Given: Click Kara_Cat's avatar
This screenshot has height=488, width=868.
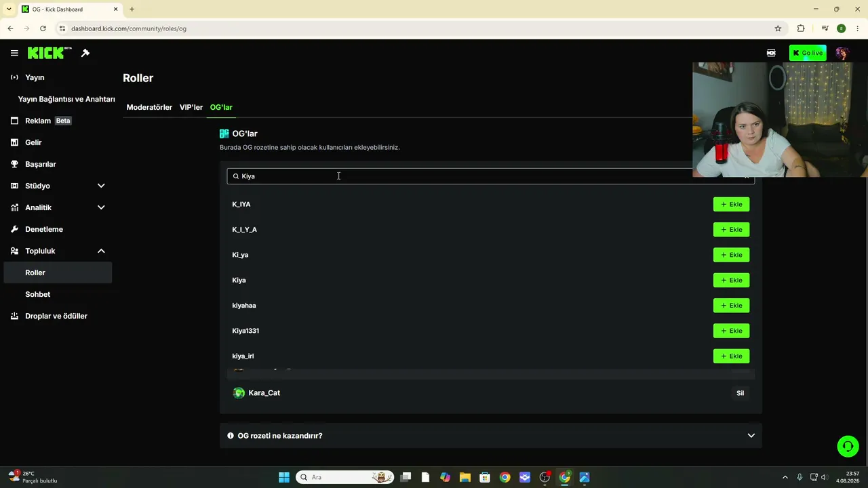Looking at the screenshot, I should (239, 393).
